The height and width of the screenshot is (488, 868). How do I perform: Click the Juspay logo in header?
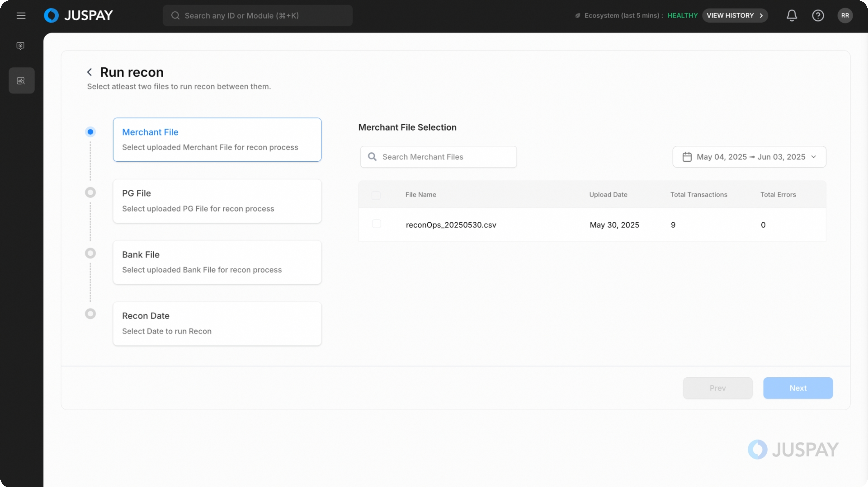point(79,16)
